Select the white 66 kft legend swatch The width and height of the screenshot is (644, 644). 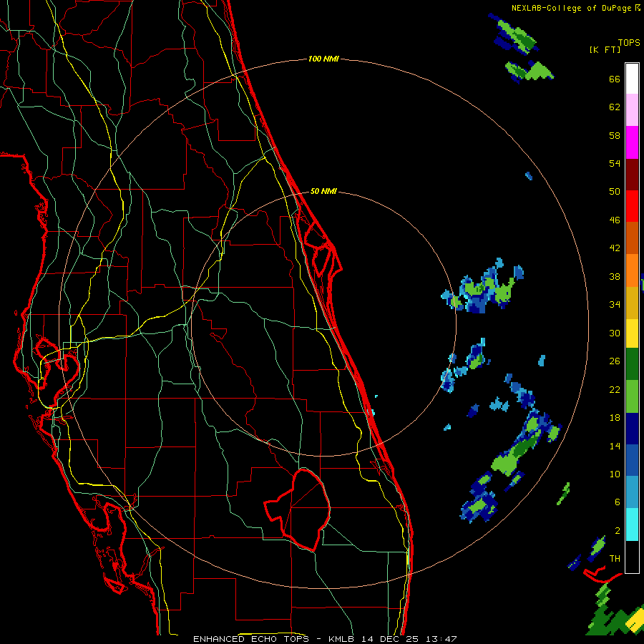click(x=632, y=79)
